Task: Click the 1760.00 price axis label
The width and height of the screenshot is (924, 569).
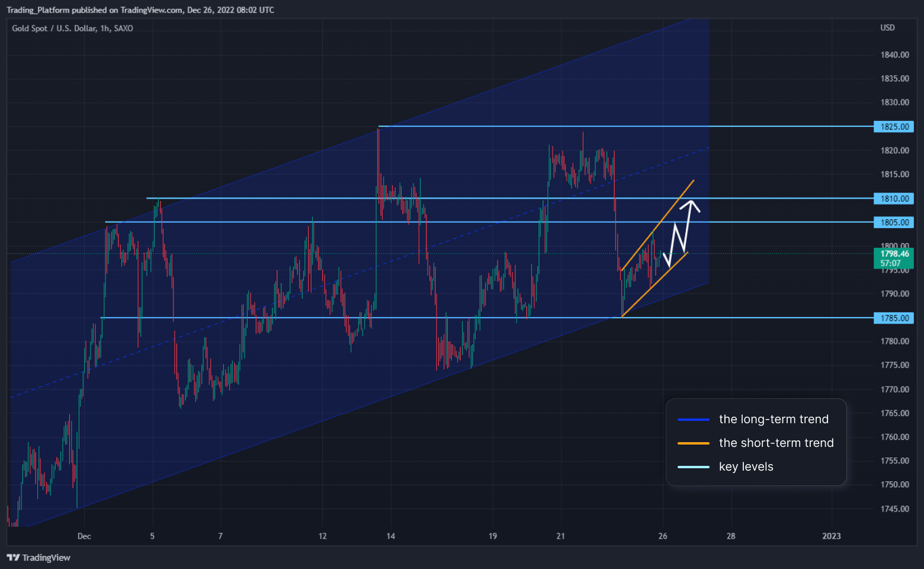Action: 894,437
